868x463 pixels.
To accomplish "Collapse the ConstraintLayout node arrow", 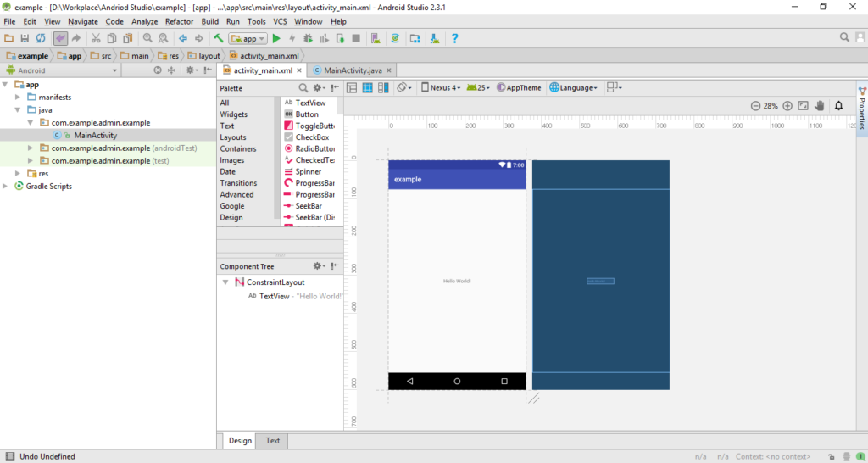I will click(225, 282).
